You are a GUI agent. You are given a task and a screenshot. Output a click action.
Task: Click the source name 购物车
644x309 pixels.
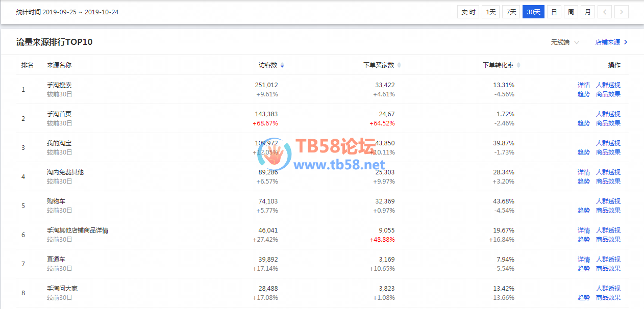[56, 201]
